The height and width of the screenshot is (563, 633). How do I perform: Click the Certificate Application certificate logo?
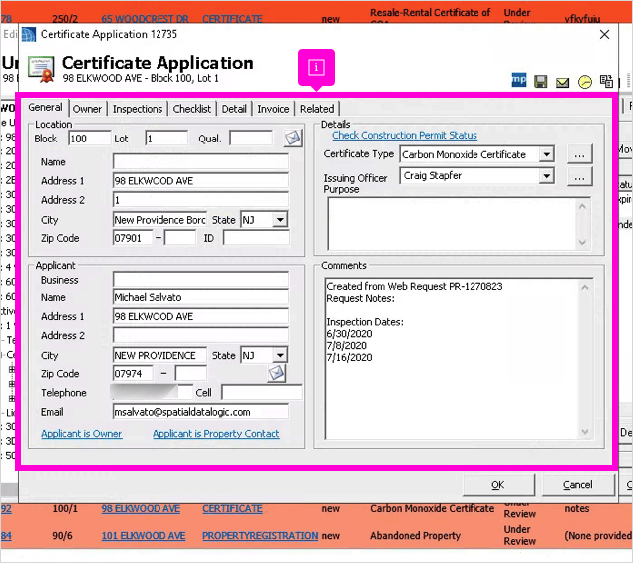click(x=41, y=69)
